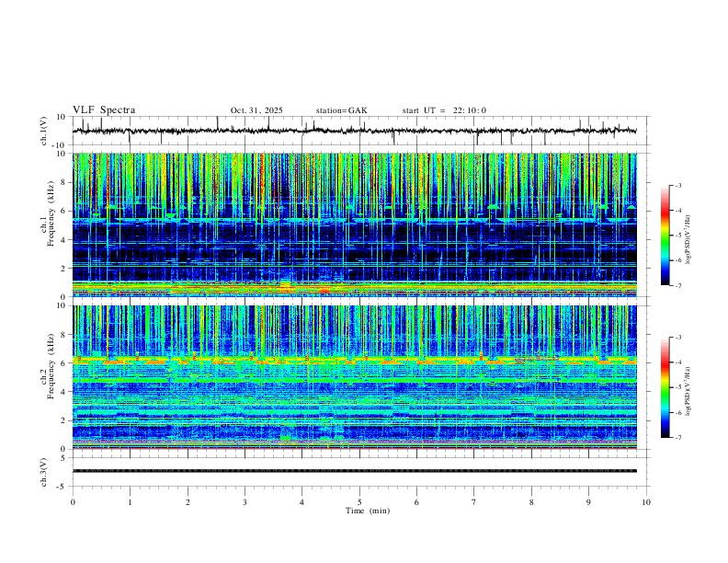Click time axis tick label "10"
The width and height of the screenshot is (728, 563).
[646, 502]
